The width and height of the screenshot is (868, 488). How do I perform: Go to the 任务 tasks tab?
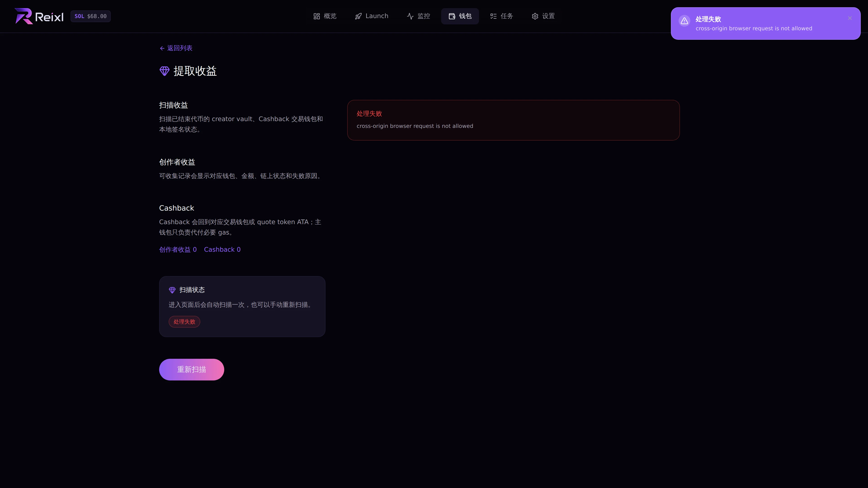(501, 16)
